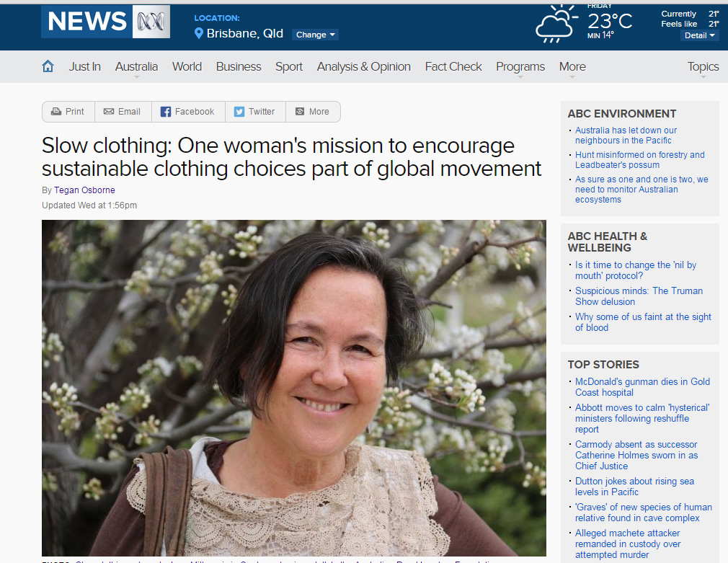Share article via Facebook icon
Image resolution: width=728 pixels, height=563 pixels.
(165, 112)
